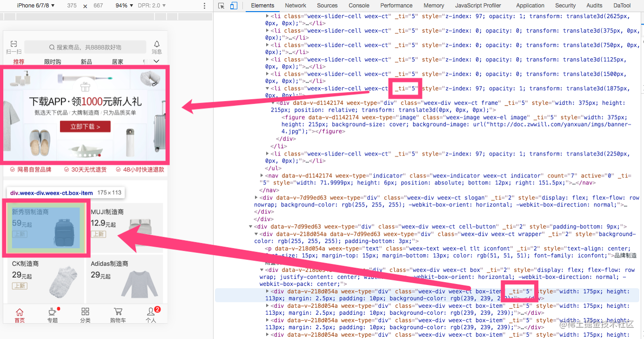Click the viewport width field showing 375
The width and height of the screenshot is (644, 339).
click(72, 6)
